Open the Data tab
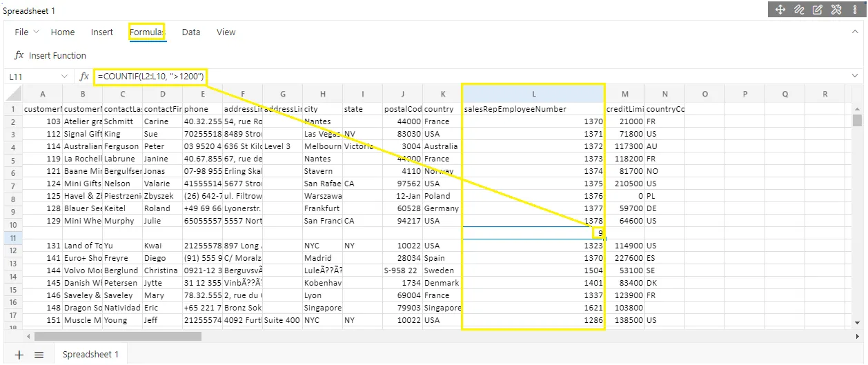Image resolution: width=868 pixels, height=365 pixels. pyautogui.click(x=191, y=32)
